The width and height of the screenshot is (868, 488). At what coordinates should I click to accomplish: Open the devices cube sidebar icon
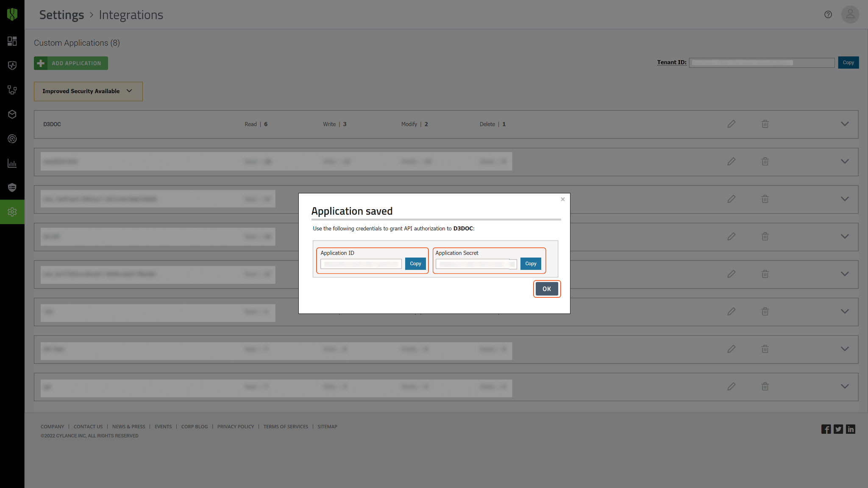(x=12, y=114)
